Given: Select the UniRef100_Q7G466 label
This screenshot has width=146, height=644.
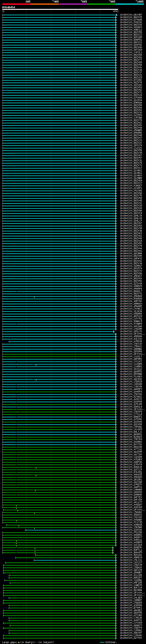Looking at the screenshot, I should point(131,98).
